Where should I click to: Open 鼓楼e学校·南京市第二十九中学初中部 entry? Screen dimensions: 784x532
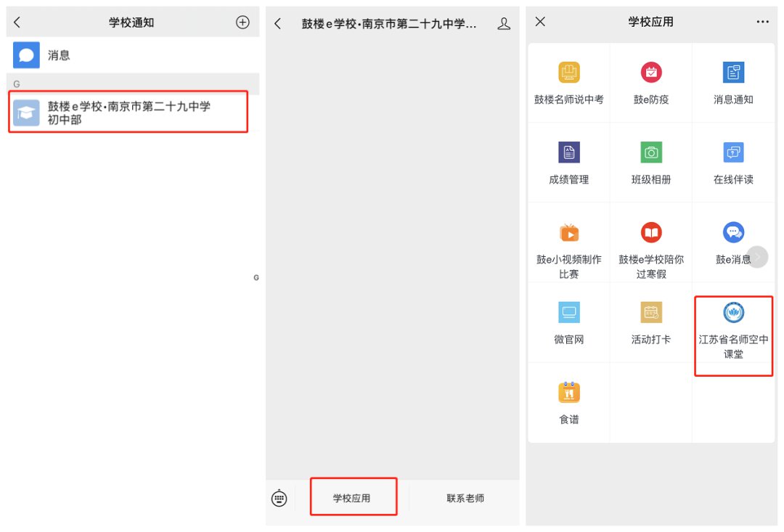pos(128,112)
